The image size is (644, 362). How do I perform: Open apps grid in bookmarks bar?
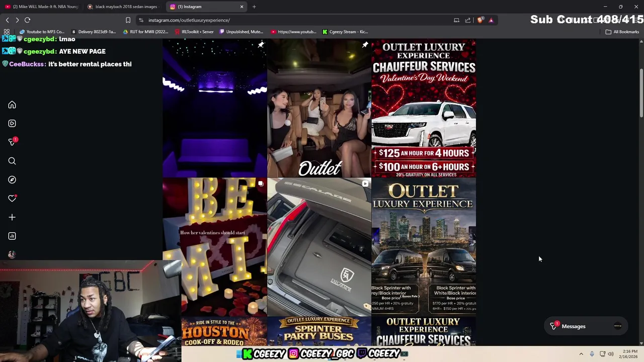[7, 32]
